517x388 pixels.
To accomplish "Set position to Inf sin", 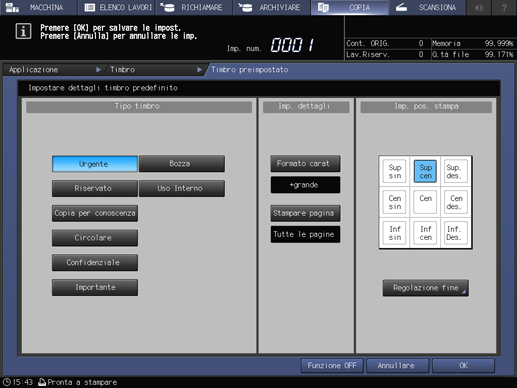I will click(x=394, y=233).
